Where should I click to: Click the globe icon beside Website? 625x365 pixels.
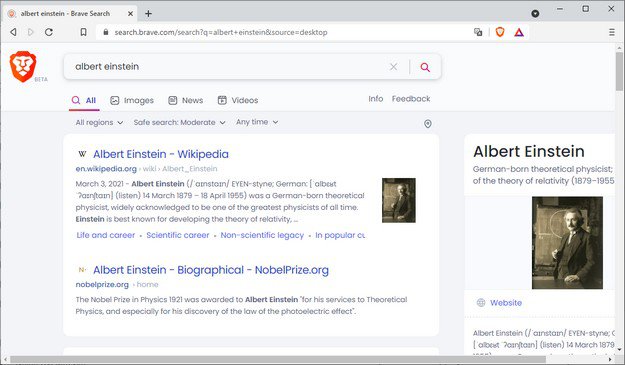[481, 302]
